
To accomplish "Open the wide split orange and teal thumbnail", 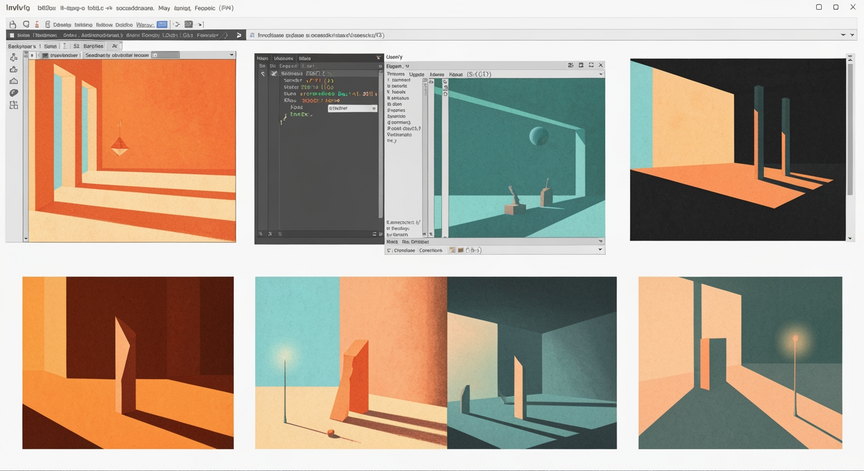I will pyautogui.click(x=436, y=362).
